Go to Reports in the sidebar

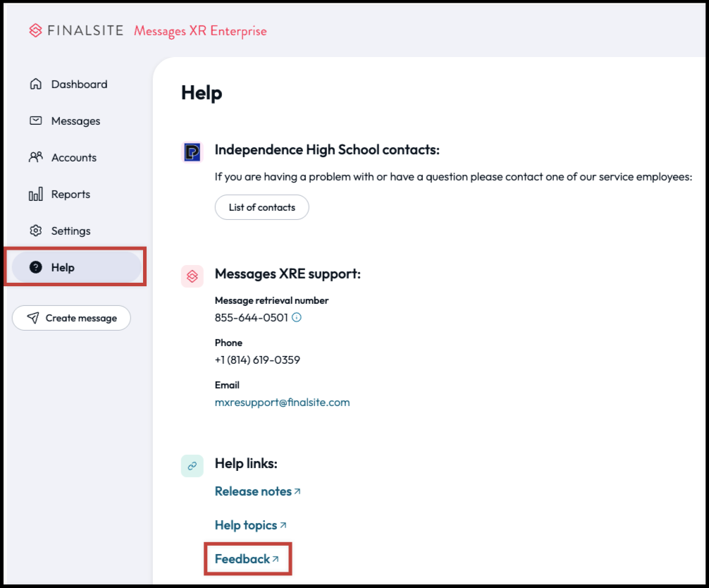pyautogui.click(x=70, y=195)
